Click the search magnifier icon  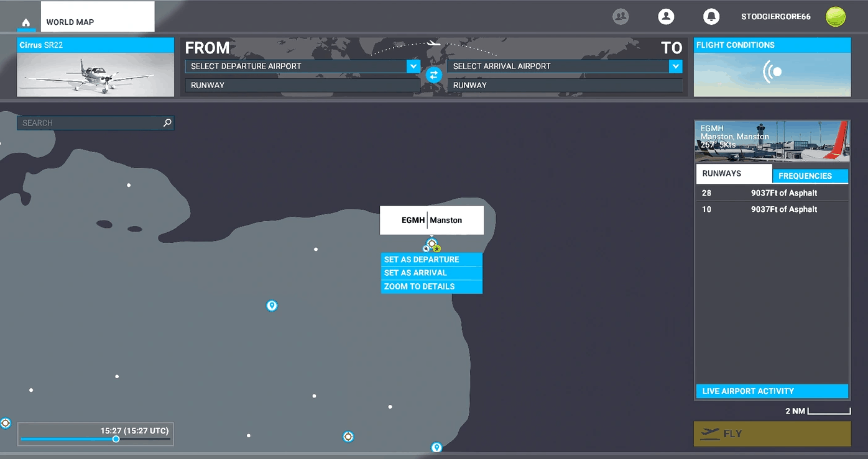pyautogui.click(x=167, y=122)
